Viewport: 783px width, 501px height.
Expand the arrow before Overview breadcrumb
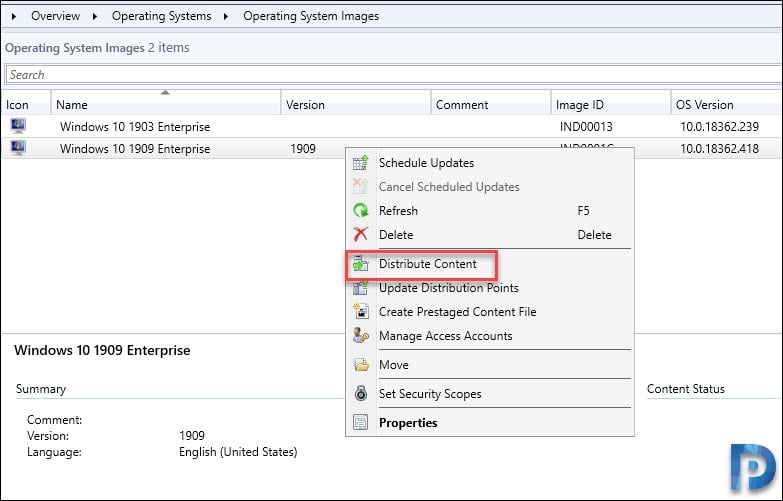(14, 16)
